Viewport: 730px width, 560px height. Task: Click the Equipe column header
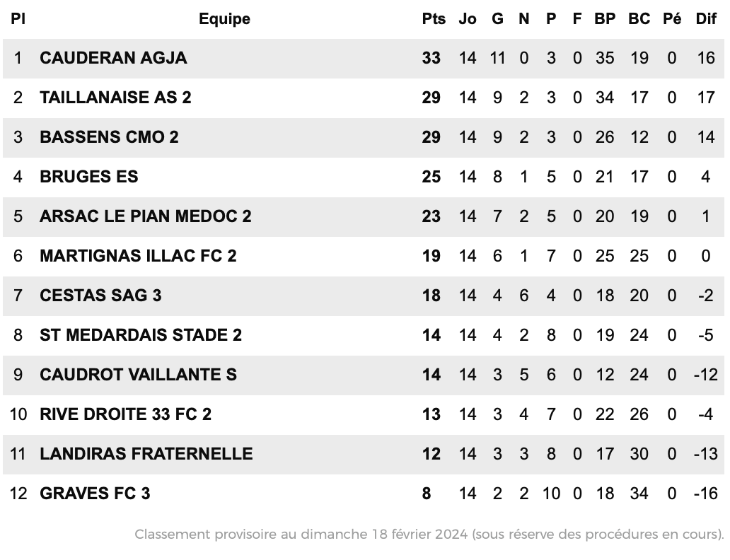[x=224, y=19]
